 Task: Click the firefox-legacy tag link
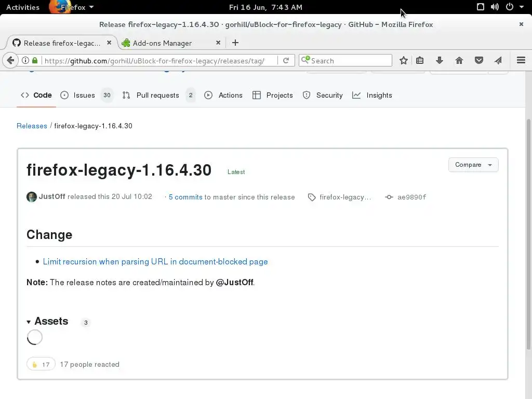coord(340,197)
